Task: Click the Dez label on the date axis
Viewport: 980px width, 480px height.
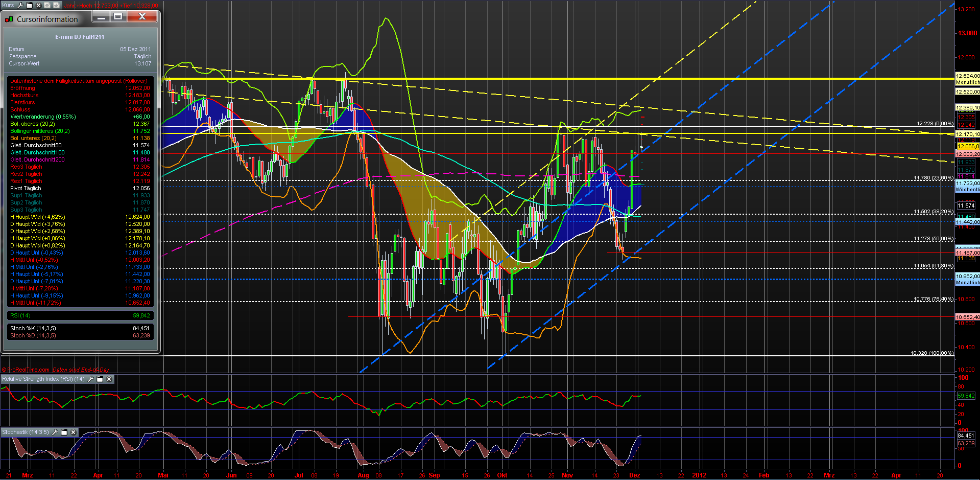Action: pos(635,475)
